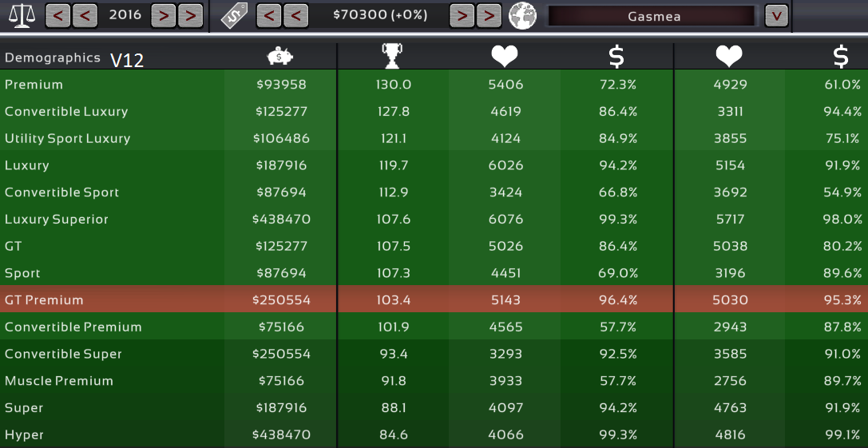Click the Gasmea region selection field
868x448 pixels.
pyautogui.click(x=650, y=16)
